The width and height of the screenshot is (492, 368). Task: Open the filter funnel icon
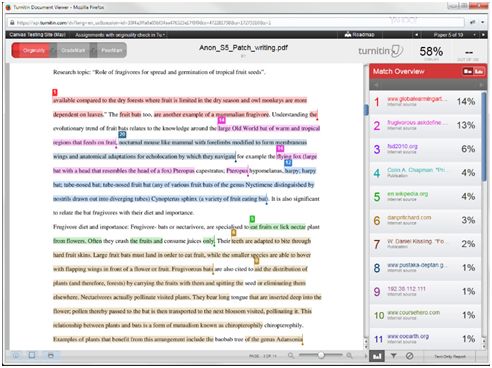click(x=393, y=356)
